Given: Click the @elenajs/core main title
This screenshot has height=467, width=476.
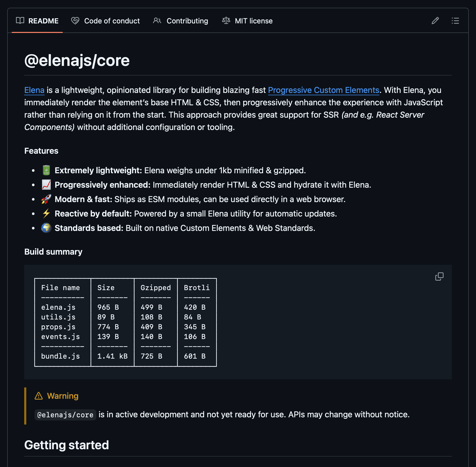Looking at the screenshot, I should [77, 61].
